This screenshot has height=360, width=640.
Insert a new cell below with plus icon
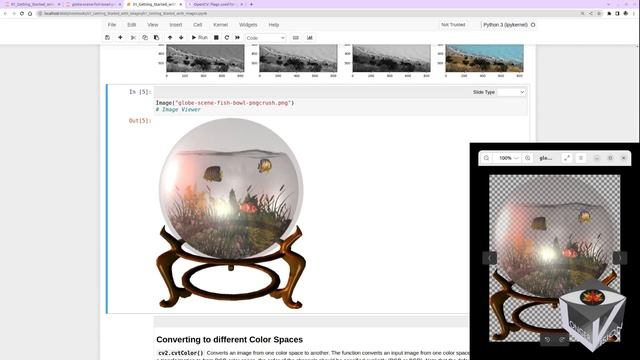[120, 38]
